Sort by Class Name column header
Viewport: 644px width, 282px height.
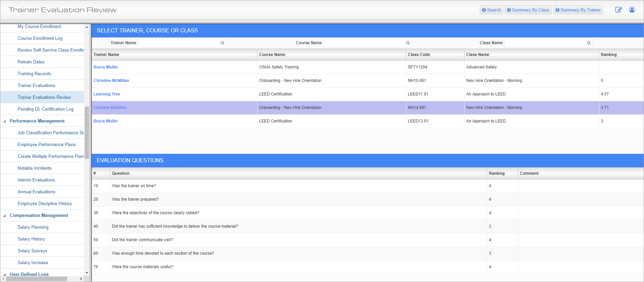[x=532, y=55]
